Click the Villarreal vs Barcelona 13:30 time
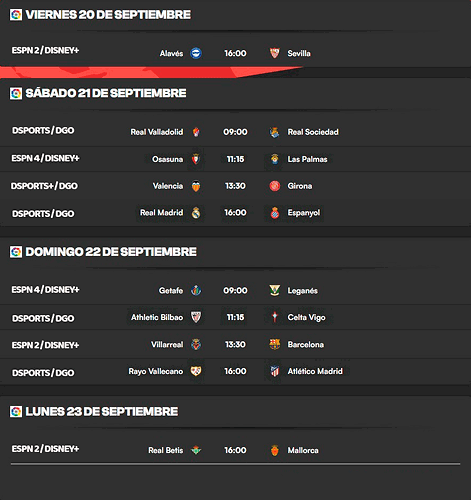The image size is (471, 500). pyautogui.click(x=235, y=344)
